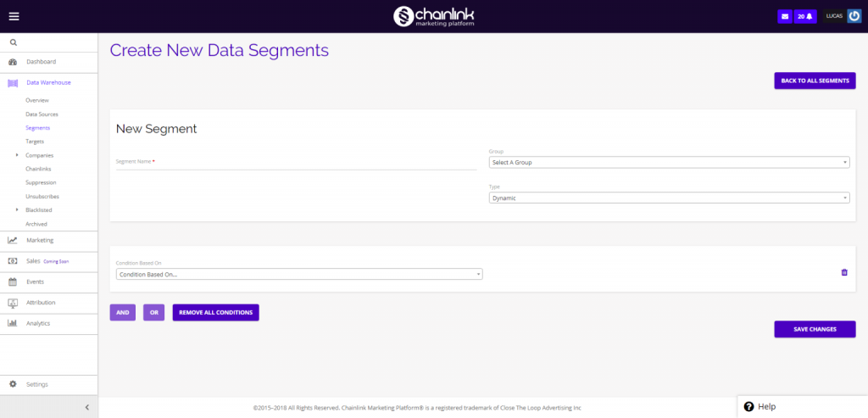The width and height of the screenshot is (868, 418).
Task: Click the Sales money icon
Action: click(12, 261)
